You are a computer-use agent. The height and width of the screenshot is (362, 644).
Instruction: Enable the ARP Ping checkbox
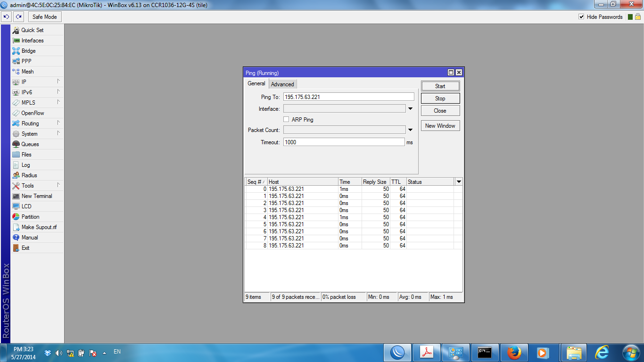pyautogui.click(x=286, y=120)
